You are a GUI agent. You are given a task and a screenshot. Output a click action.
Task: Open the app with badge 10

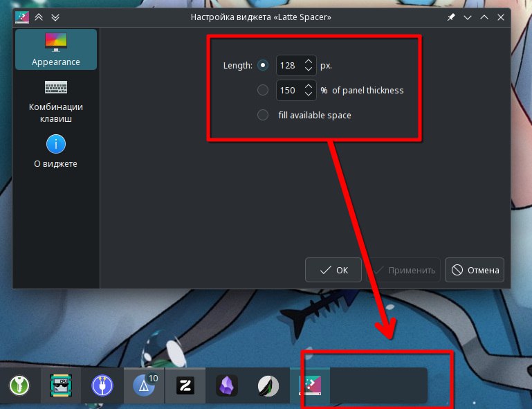(144, 385)
